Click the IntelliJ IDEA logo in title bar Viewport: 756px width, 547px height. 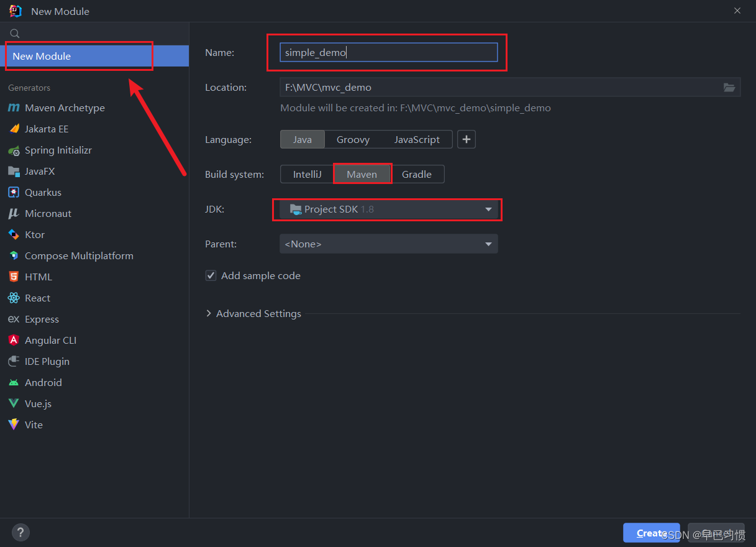[x=16, y=11]
